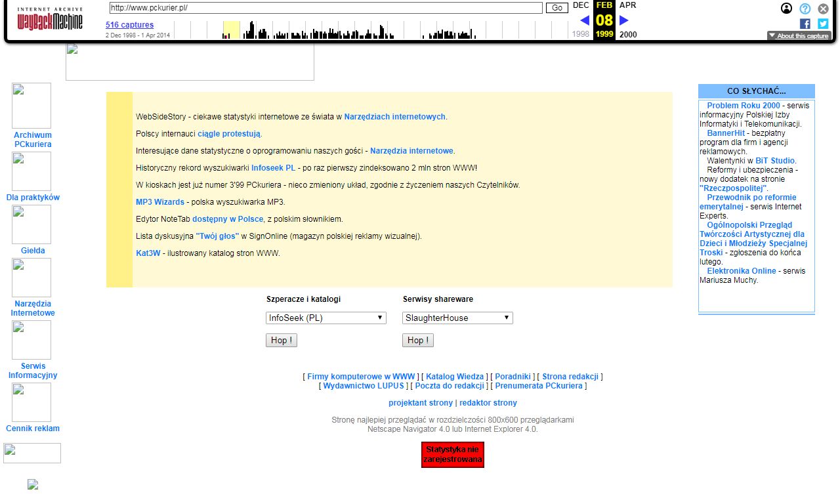Open the Elektronika Online link
Viewport: 840px width, 504px height.
(742, 271)
